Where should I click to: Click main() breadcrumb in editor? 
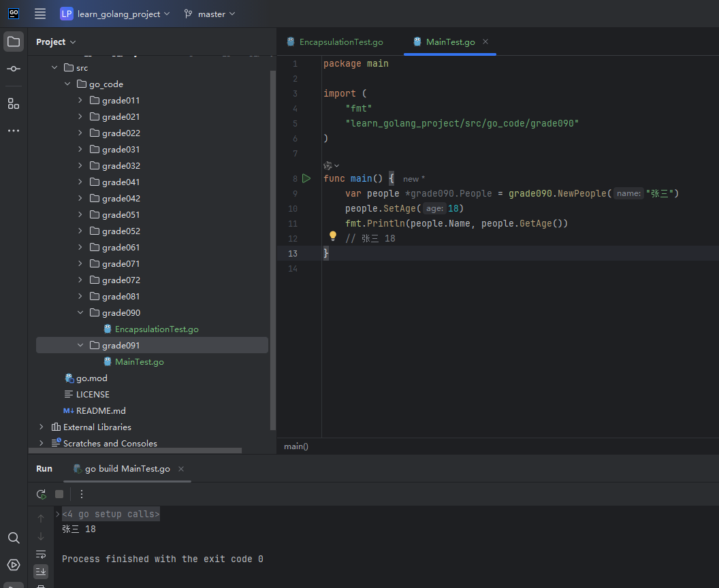296,446
